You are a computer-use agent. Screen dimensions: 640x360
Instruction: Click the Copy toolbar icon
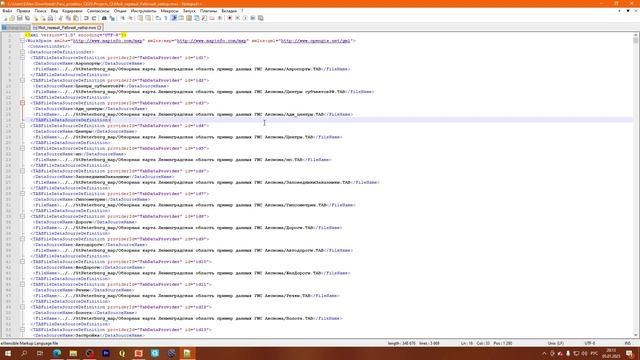tap(68, 18)
